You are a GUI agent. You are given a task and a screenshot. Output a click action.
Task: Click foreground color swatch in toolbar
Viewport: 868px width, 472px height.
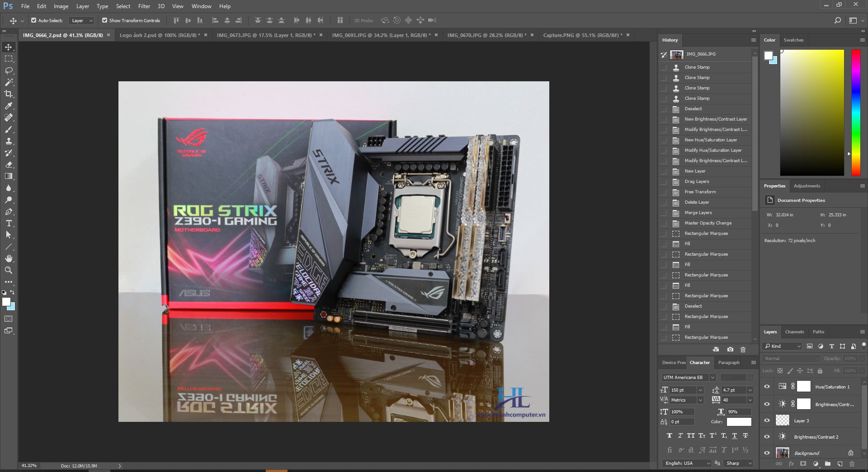6,302
